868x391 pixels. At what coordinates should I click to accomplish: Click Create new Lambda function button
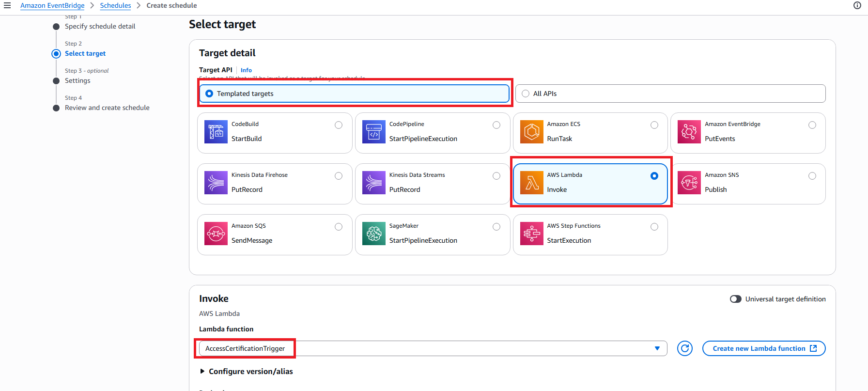click(x=764, y=348)
